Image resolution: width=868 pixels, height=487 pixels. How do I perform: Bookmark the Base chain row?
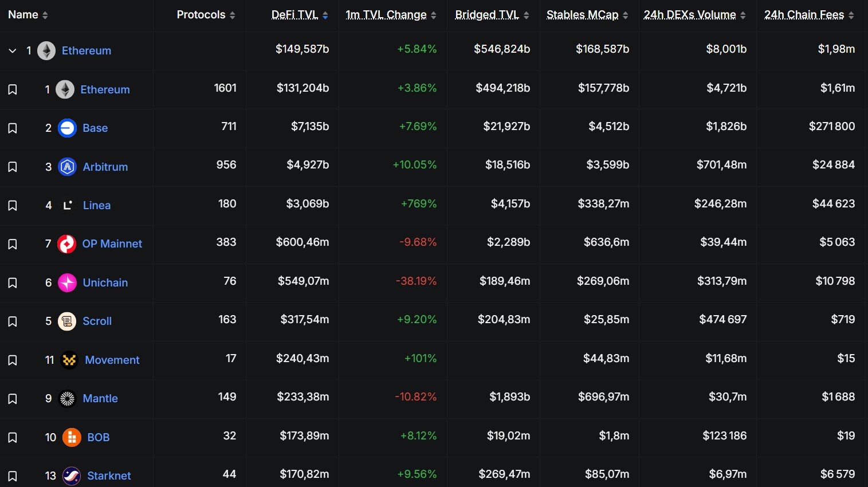click(13, 128)
